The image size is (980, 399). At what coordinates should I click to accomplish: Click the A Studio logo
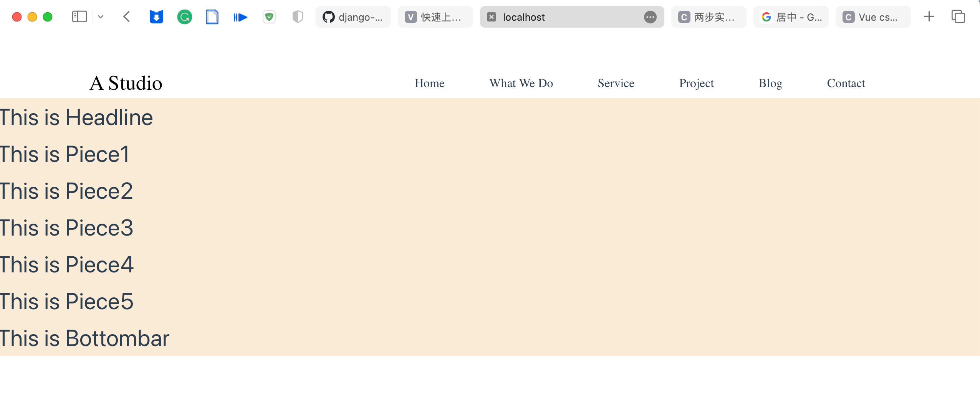(126, 83)
